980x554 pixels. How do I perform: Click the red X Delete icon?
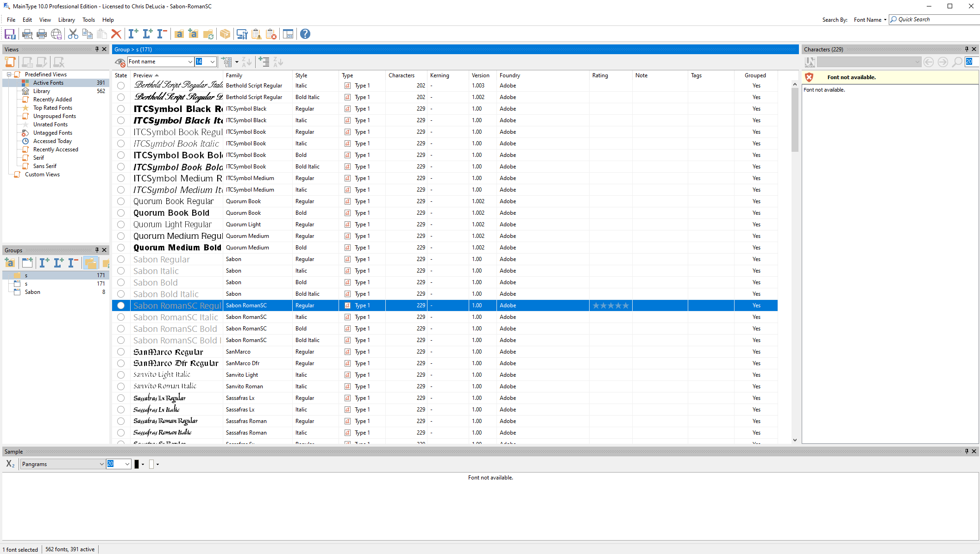click(x=116, y=34)
